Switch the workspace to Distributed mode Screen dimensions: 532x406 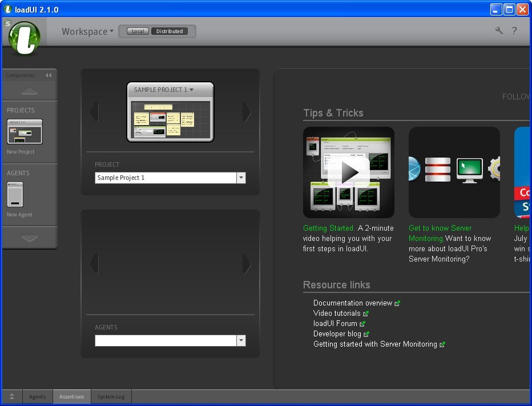(170, 31)
